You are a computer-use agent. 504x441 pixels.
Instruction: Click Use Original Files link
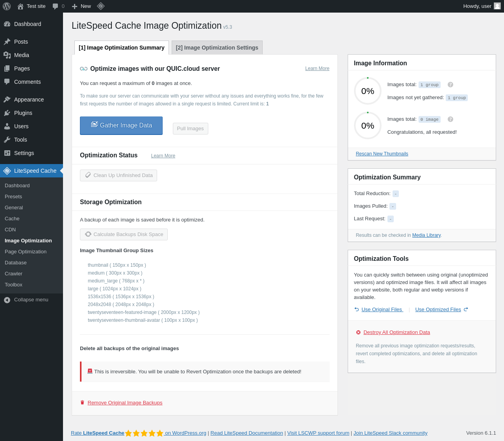382,310
